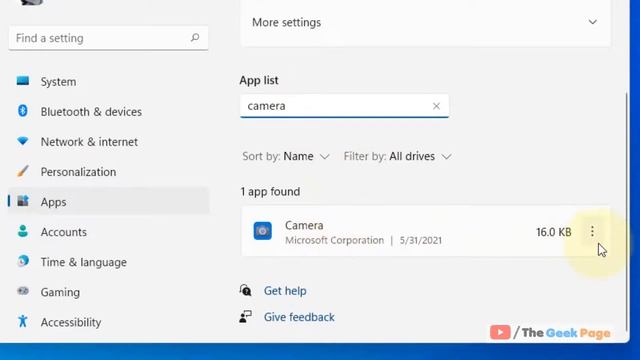Click the 16.0 KB size value
Image resolution: width=640 pixels, height=360 pixels.
(554, 232)
